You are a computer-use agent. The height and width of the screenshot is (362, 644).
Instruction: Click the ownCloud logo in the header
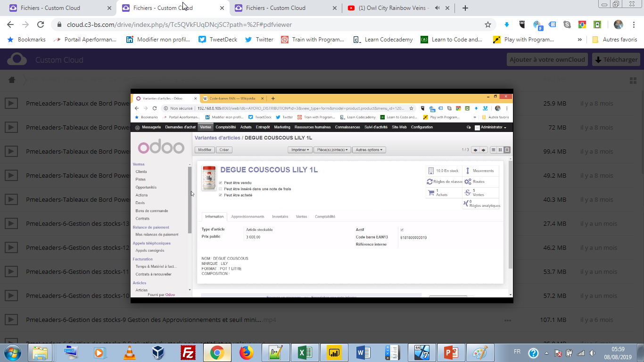(x=17, y=60)
